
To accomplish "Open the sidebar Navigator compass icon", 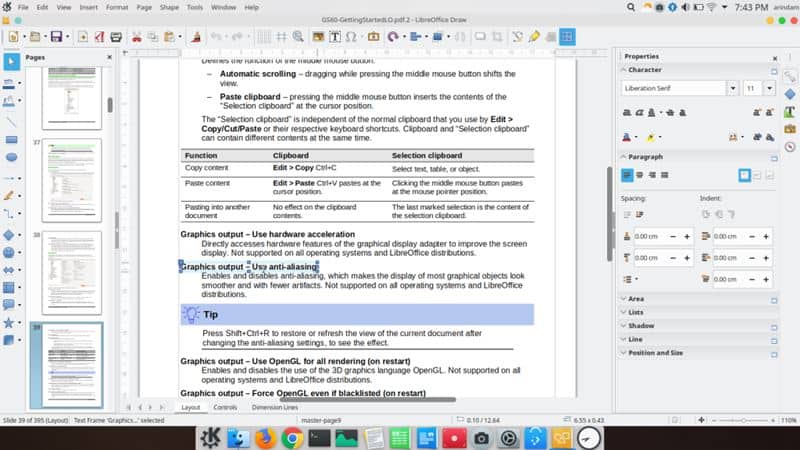I will click(790, 147).
